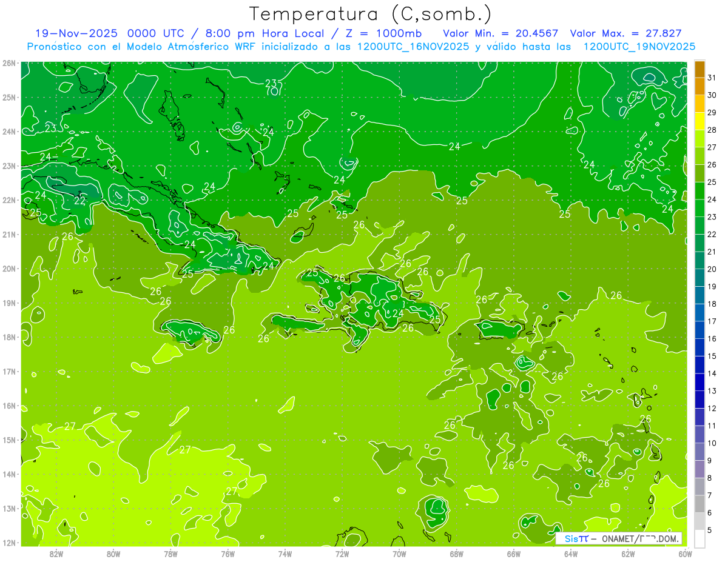The height and width of the screenshot is (562, 728).
Task: Click the 26N latitude axis label
Action: coord(8,62)
